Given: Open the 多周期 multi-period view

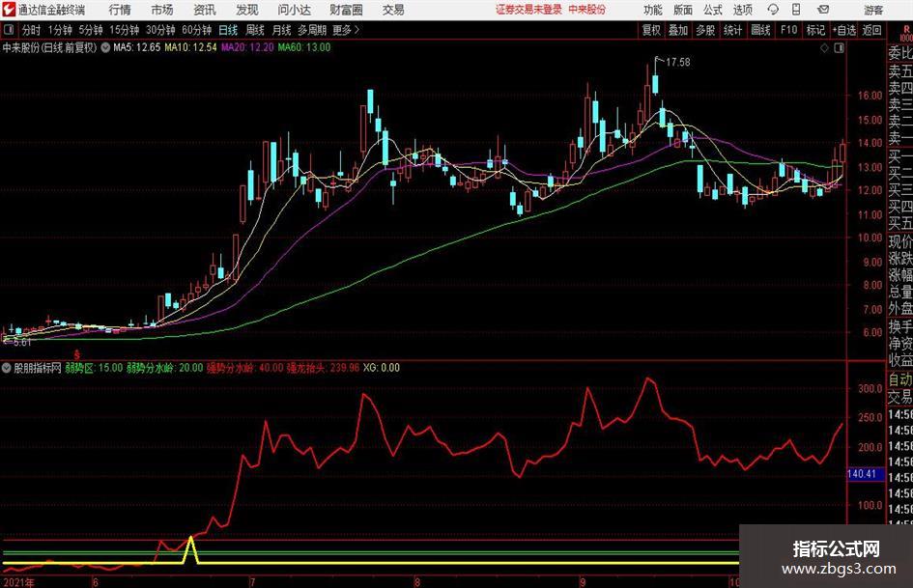Looking at the screenshot, I should [x=312, y=30].
